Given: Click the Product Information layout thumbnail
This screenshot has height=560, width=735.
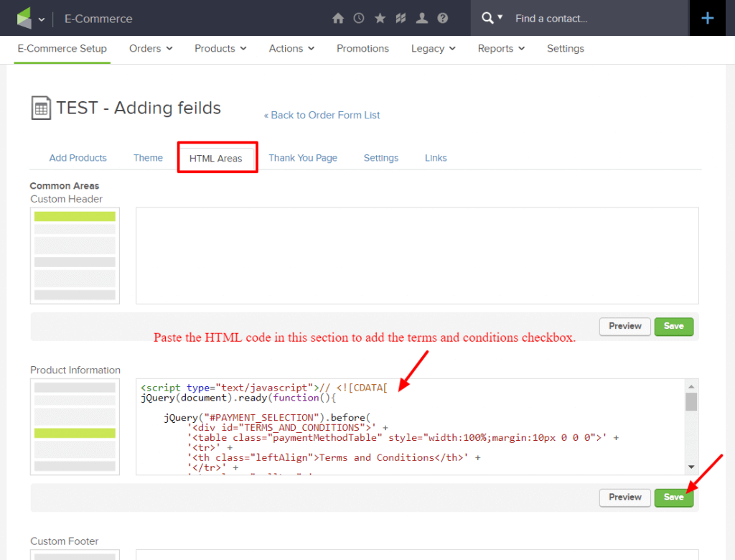Looking at the screenshot, I should tap(75, 426).
